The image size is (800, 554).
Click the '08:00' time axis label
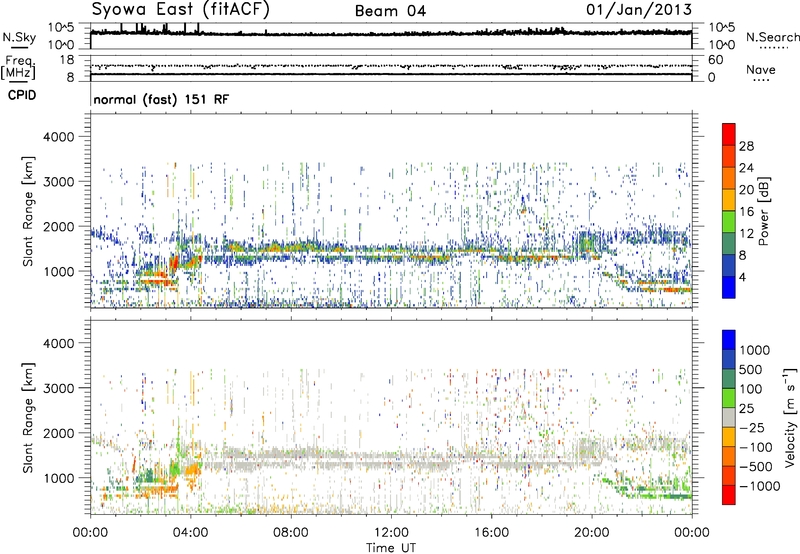coord(290,533)
